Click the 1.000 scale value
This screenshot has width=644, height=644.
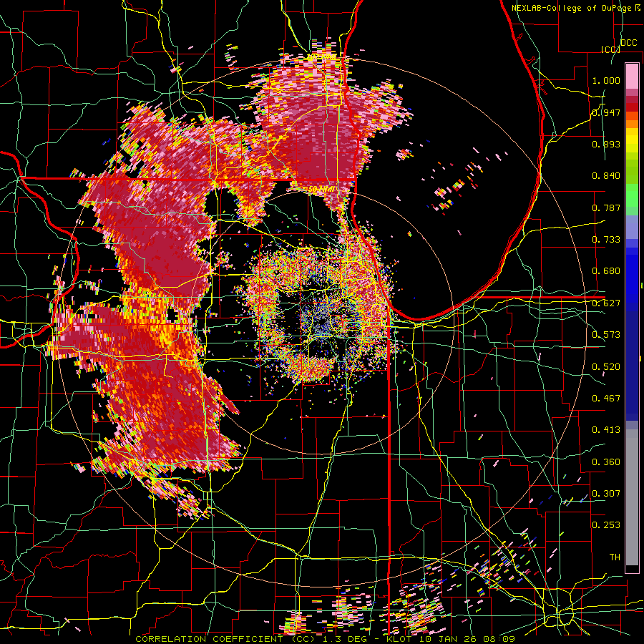click(606, 80)
